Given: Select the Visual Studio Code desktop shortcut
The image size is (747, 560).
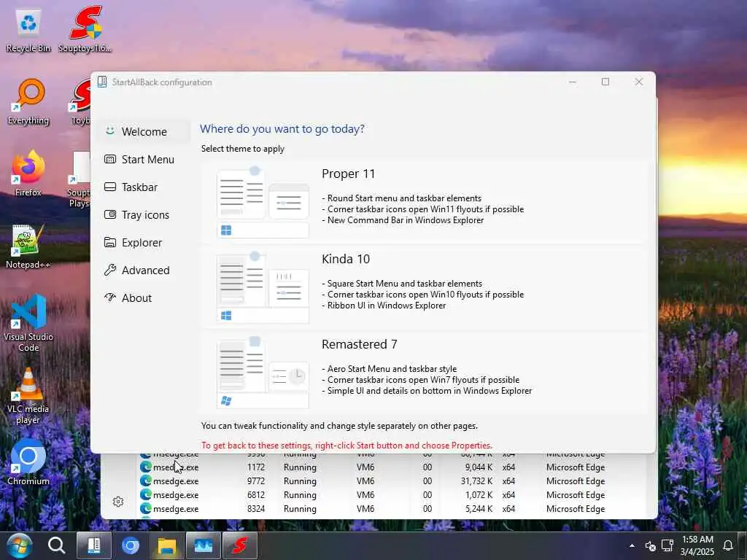Looking at the screenshot, I should (x=28, y=323).
